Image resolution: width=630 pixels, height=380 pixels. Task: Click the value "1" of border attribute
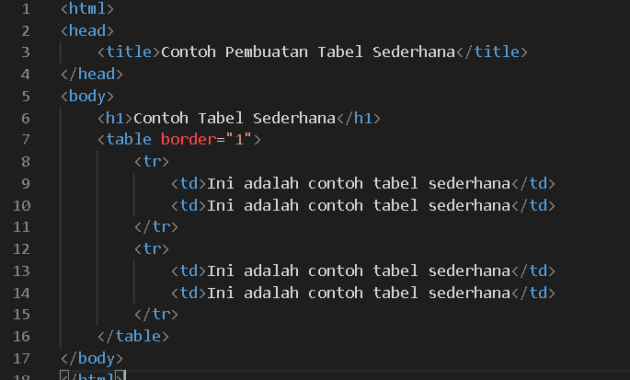[239, 139]
